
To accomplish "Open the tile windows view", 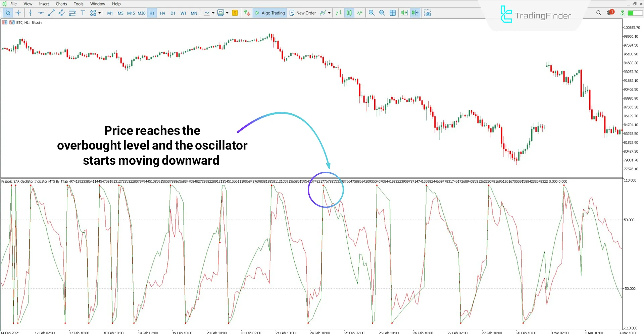I will tap(393, 13).
